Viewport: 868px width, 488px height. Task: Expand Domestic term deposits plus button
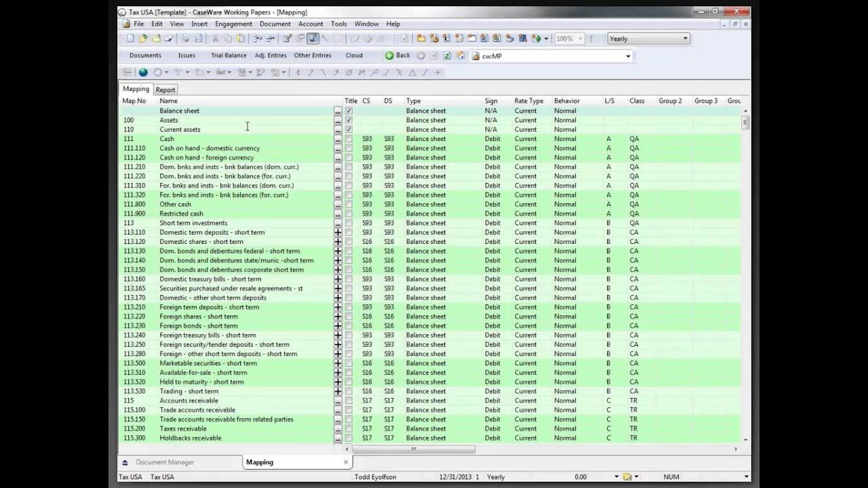(338, 232)
